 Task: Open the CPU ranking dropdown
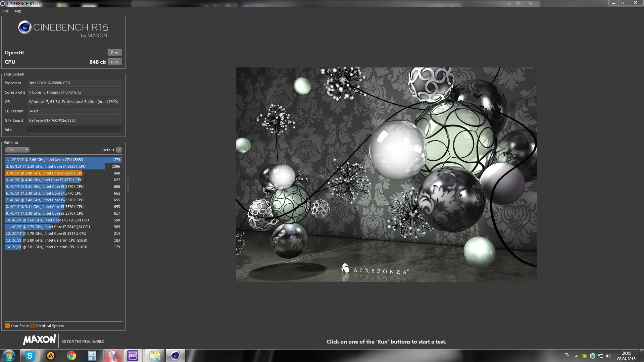[17, 150]
